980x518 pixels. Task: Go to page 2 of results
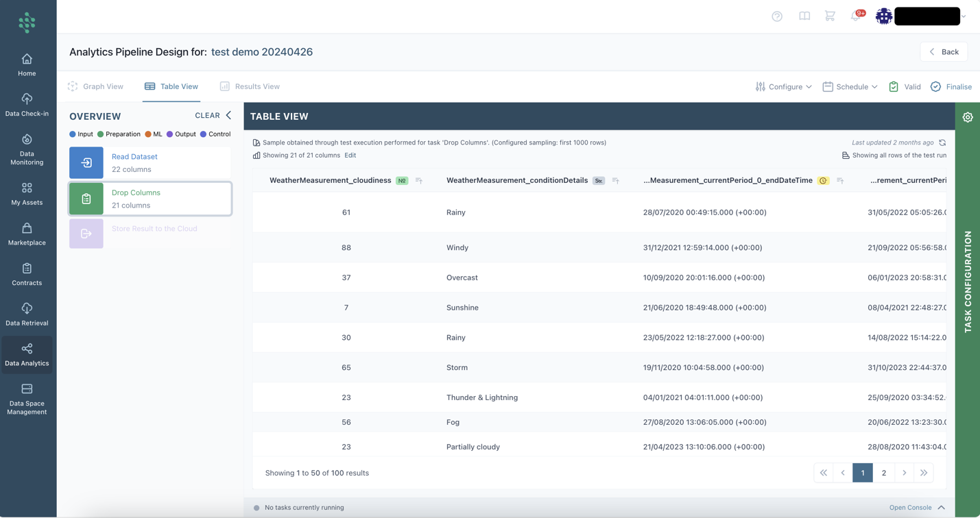884,473
